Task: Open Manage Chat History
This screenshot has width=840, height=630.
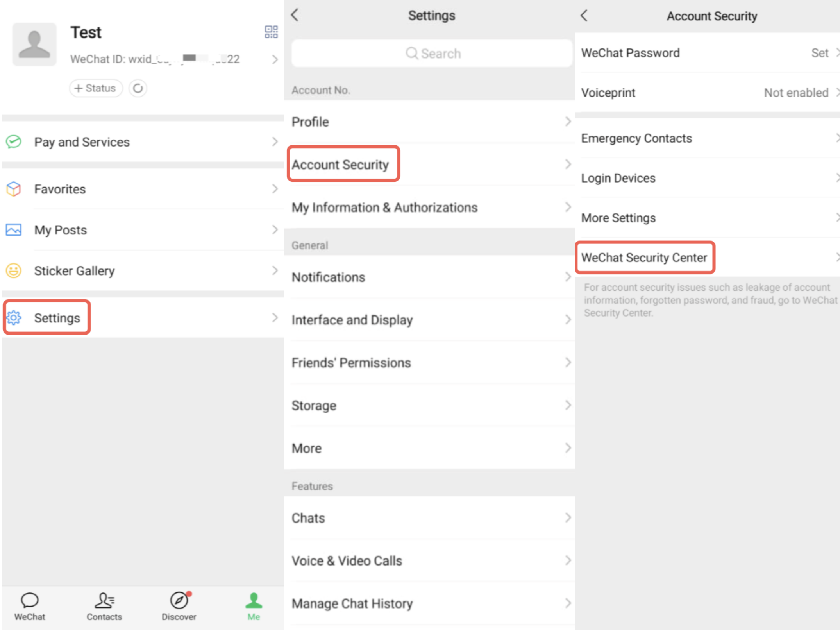Action: click(x=429, y=603)
